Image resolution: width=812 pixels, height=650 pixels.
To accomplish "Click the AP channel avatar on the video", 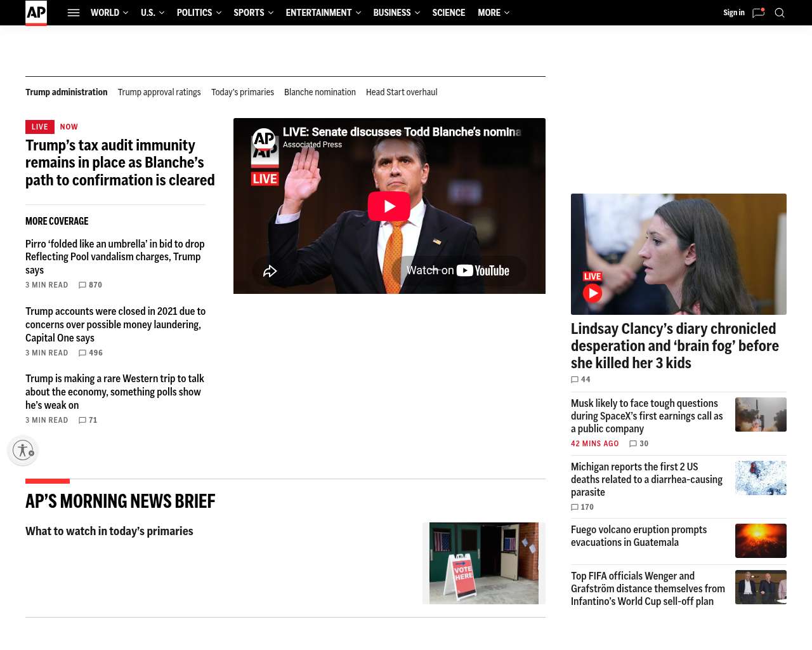I will point(264,139).
